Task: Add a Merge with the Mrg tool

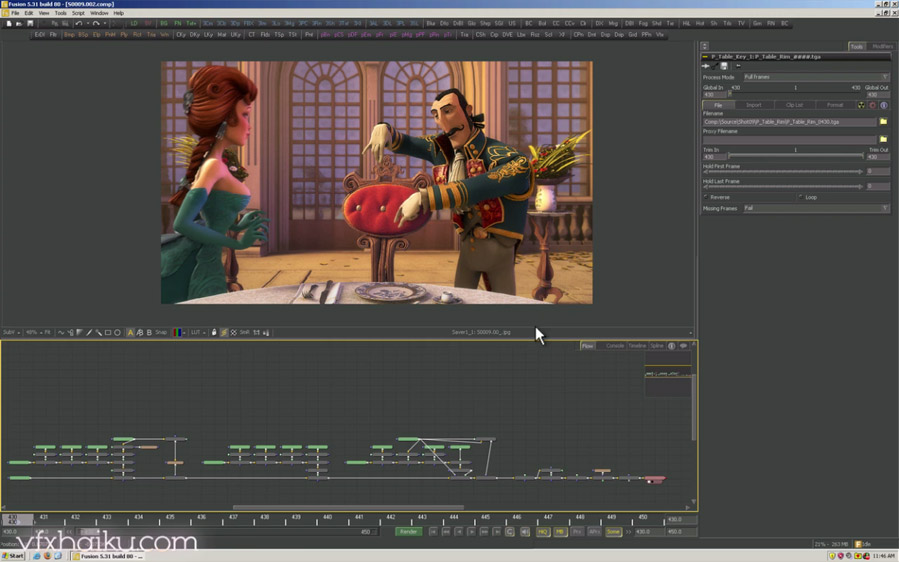Action: (613, 24)
